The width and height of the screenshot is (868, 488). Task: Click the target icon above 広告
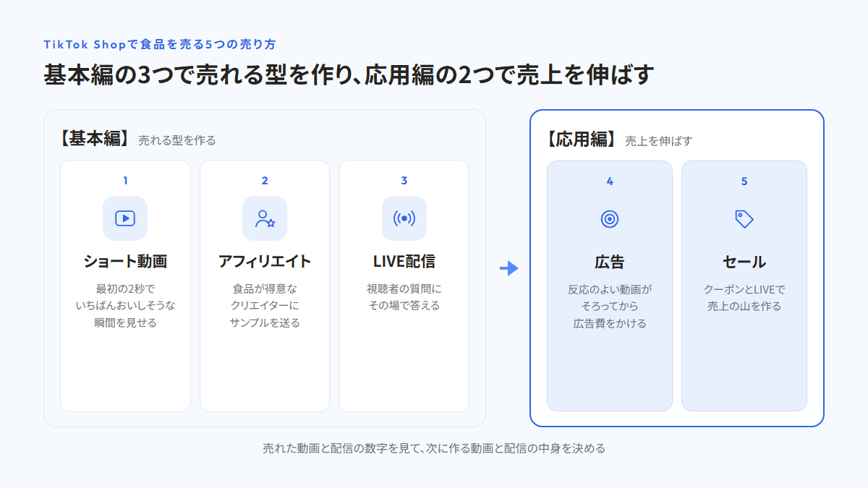610,218
